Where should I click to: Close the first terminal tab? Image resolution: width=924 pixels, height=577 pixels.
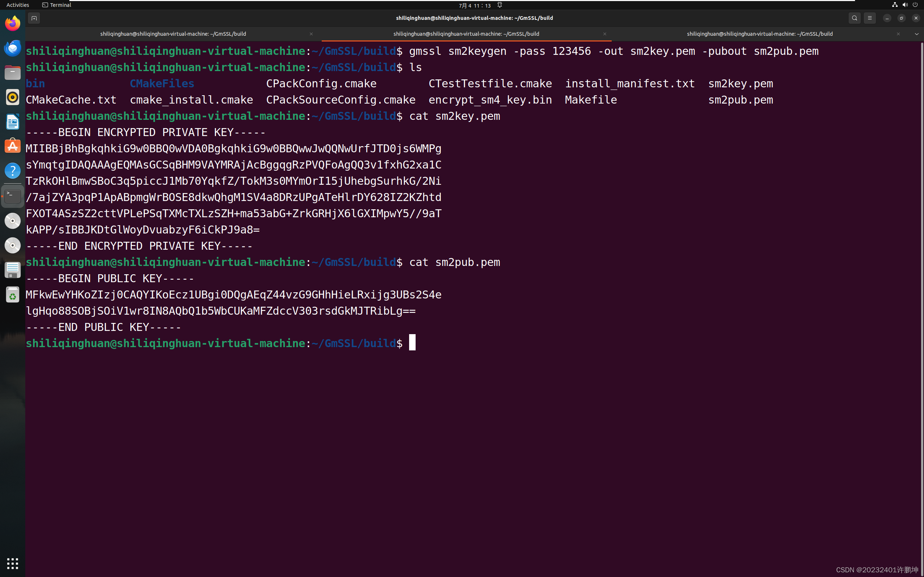tap(311, 34)
